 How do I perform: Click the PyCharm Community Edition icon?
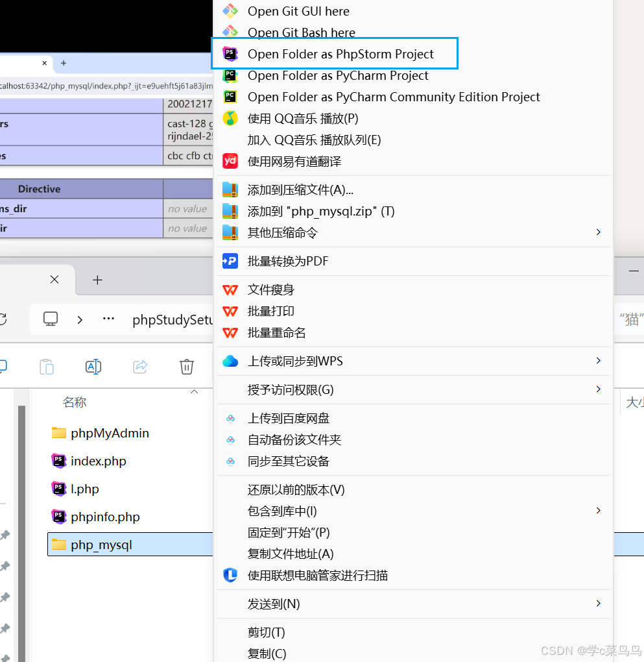230,97
